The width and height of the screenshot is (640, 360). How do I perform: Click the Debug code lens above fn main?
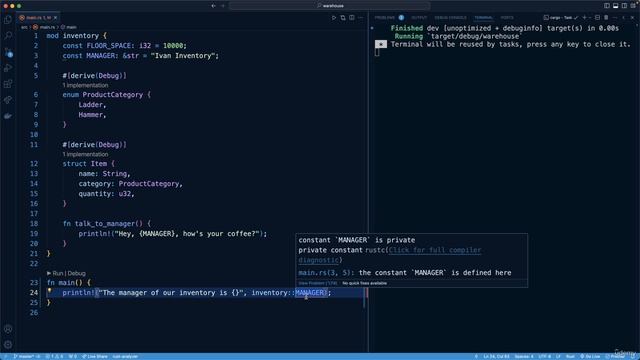point(77,273)
